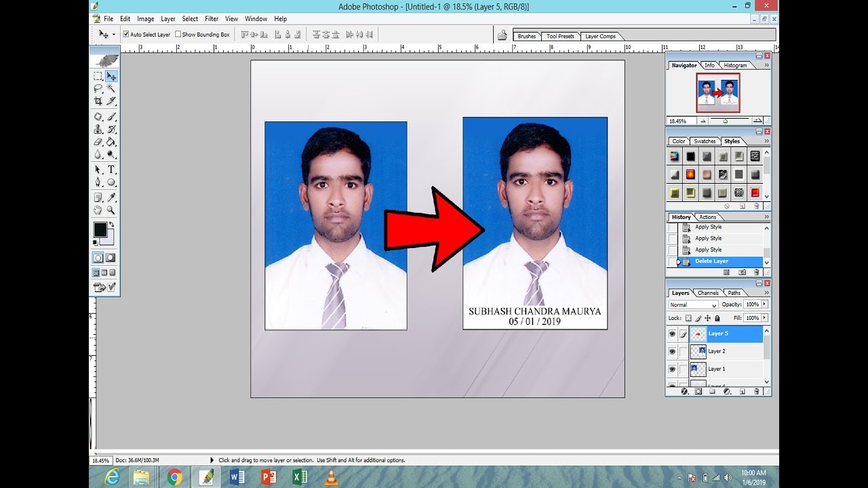Viewport: 868px width, 488px height.
Task: Select the Blur tool
Action: pyautogui.click(x=98, y=155)
